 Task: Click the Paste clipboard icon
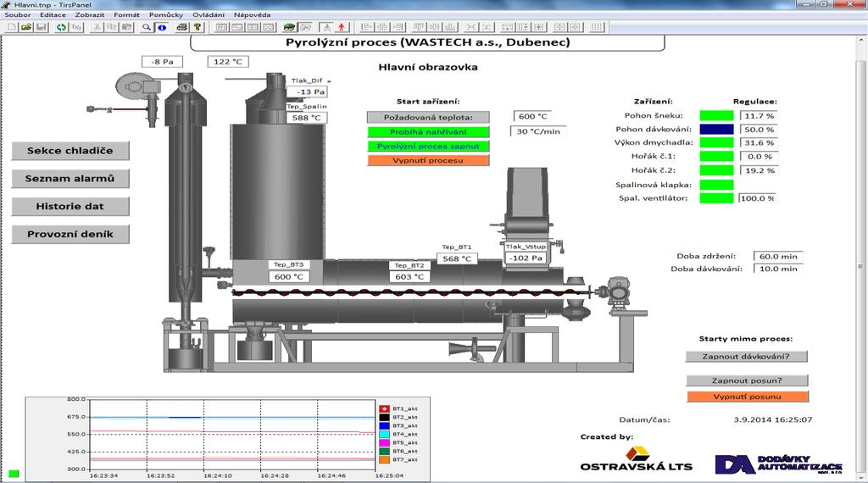(x=127, y=26)
